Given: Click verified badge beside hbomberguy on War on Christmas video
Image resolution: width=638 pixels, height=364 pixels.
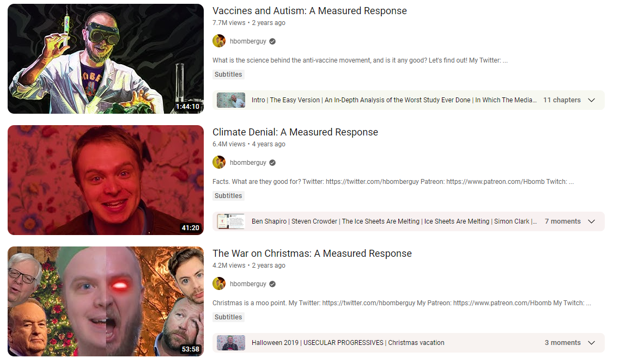Looking at the screenshot, I should (272, 284).
